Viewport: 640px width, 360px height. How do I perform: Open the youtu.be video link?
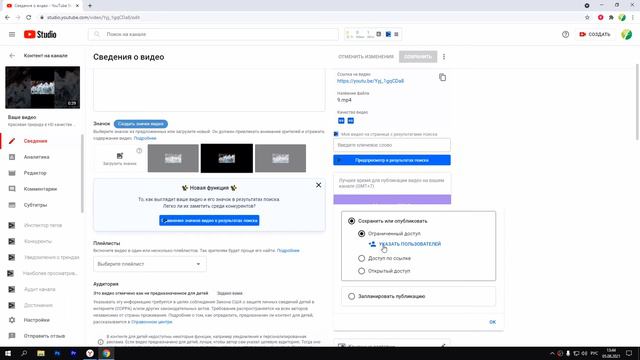[x=370, y=81]
